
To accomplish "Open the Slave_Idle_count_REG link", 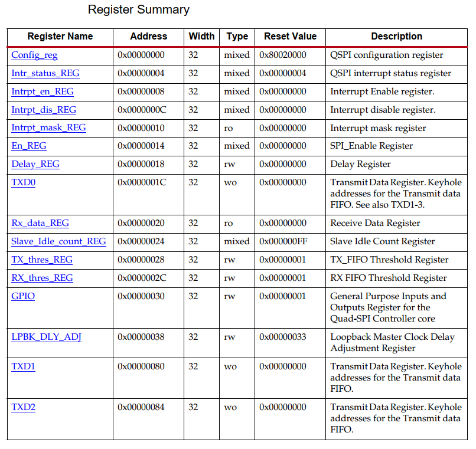I will point(58,241).
